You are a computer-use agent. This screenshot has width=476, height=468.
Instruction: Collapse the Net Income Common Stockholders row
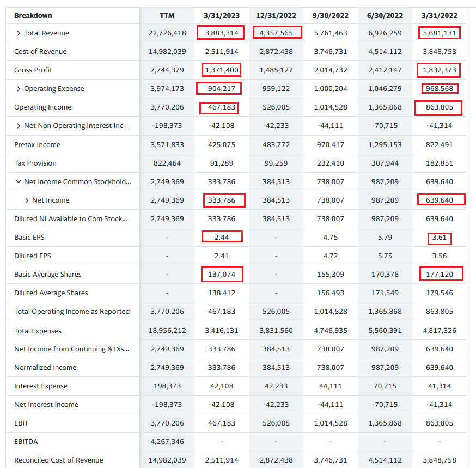pyautogui.click(x=19, y=181)
